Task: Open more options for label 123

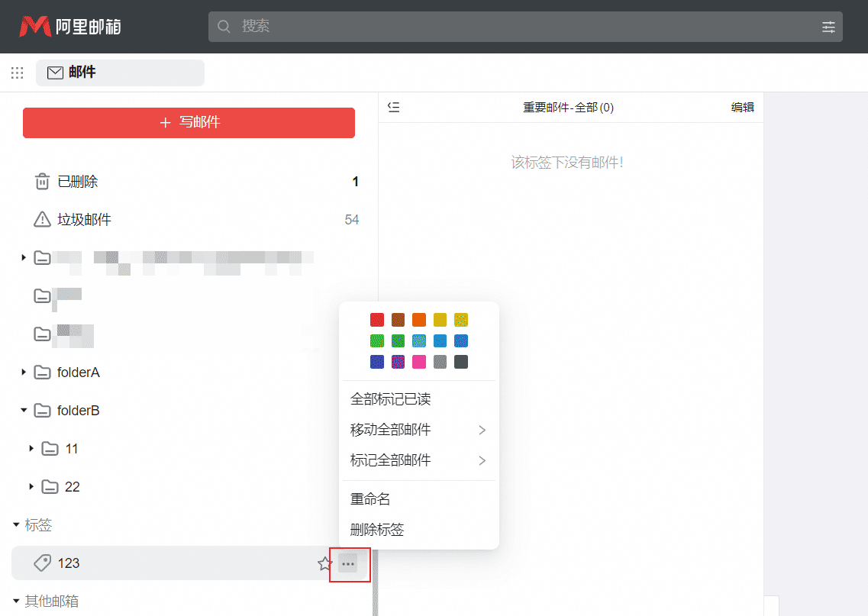Action: point(349,563)
